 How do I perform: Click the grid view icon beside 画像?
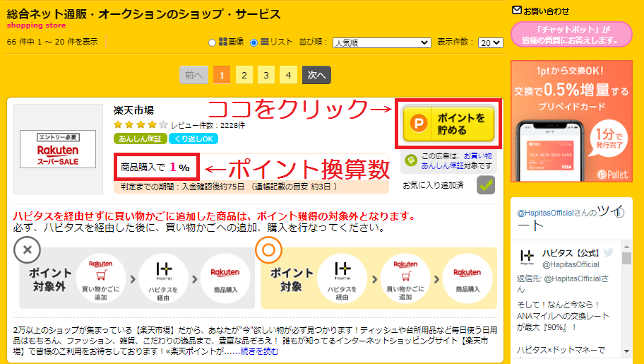(223, 42)
